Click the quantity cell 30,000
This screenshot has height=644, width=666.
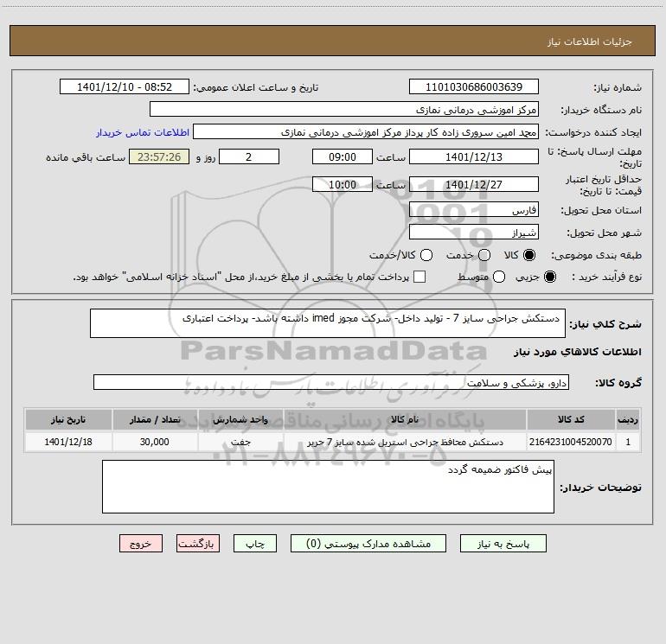155,442
